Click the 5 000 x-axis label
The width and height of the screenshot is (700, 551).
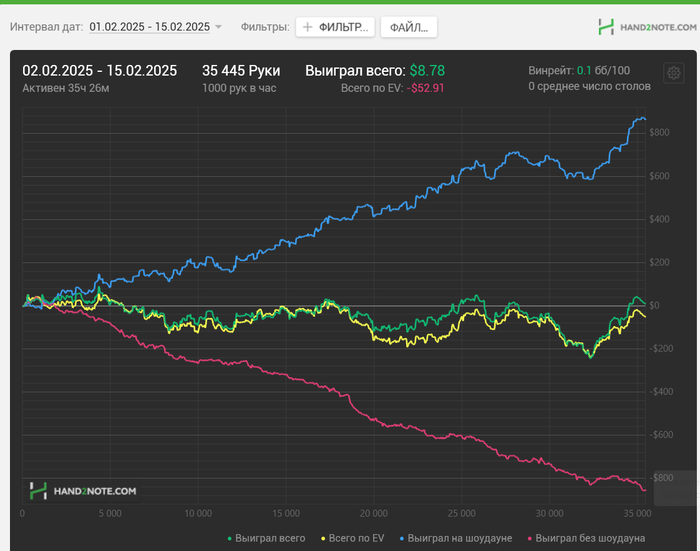pos(110,513)
